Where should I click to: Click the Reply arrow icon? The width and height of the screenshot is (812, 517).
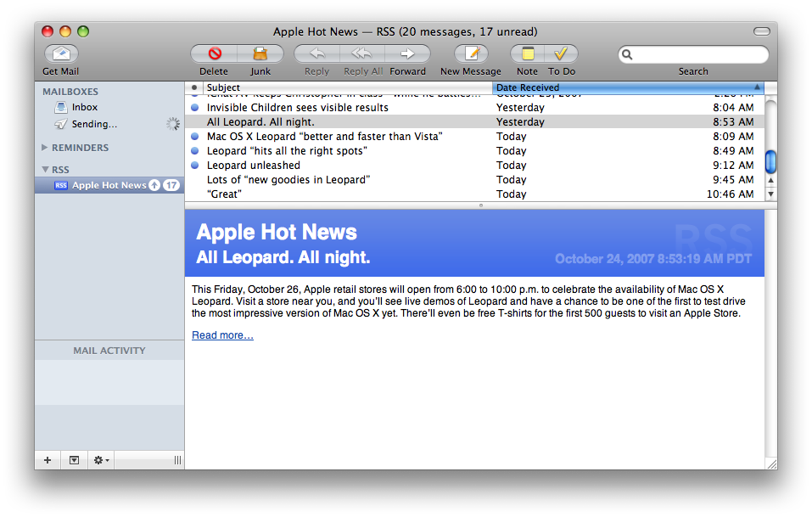pos(317,53)
